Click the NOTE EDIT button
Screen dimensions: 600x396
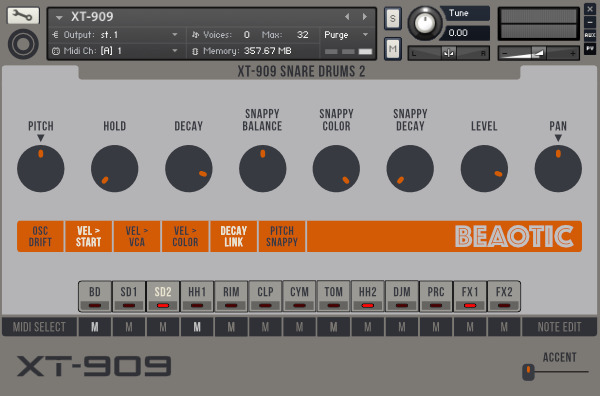click(559, 327)
